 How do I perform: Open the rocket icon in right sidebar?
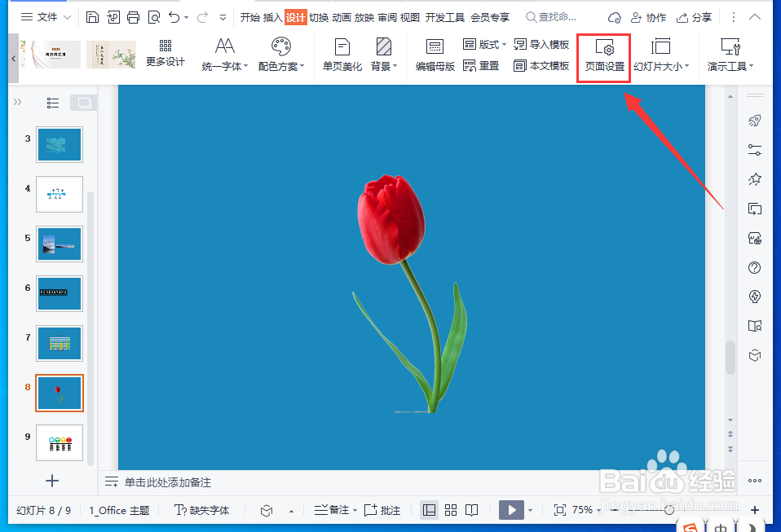click(x=755, y=121)
